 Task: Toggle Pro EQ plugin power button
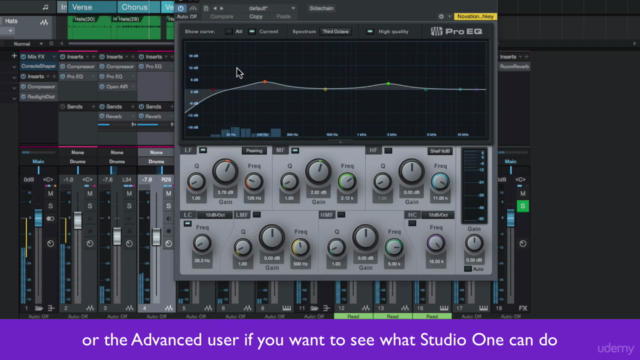tap(180, 8)
